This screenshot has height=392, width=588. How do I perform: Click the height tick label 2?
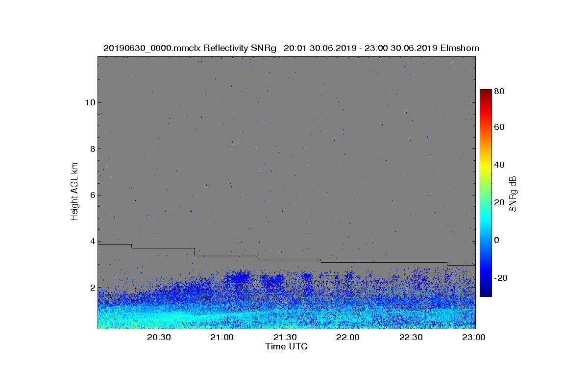[92, 288]
